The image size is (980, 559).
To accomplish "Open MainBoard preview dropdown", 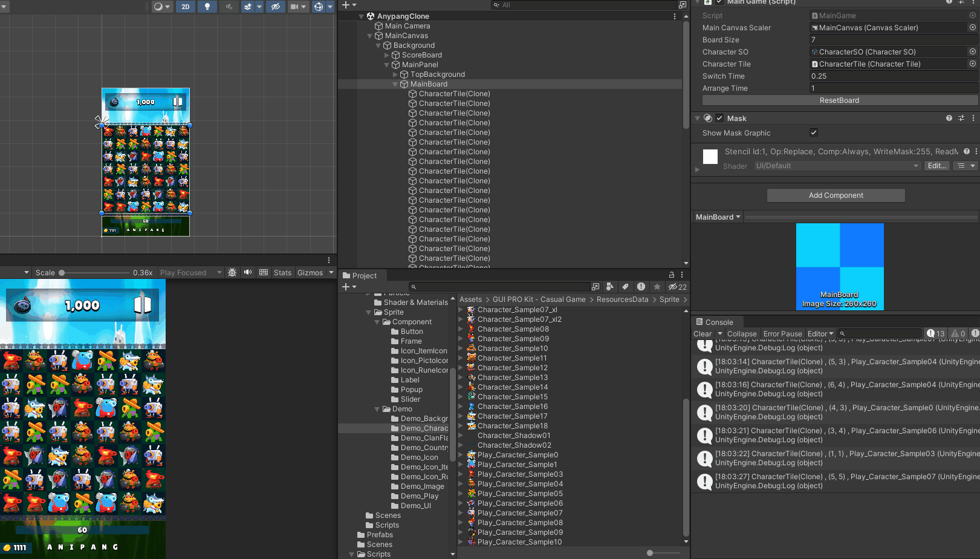I will [x=718, y=217].
